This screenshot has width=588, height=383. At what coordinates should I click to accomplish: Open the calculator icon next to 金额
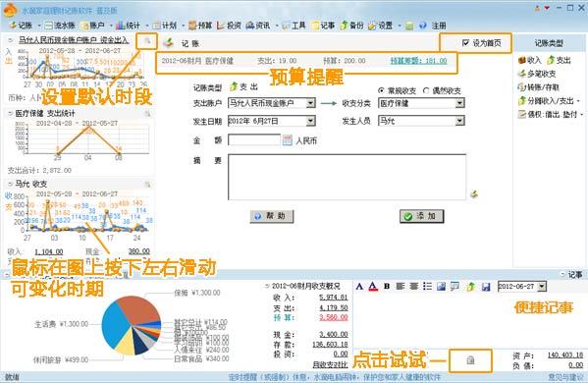[287, 140]
